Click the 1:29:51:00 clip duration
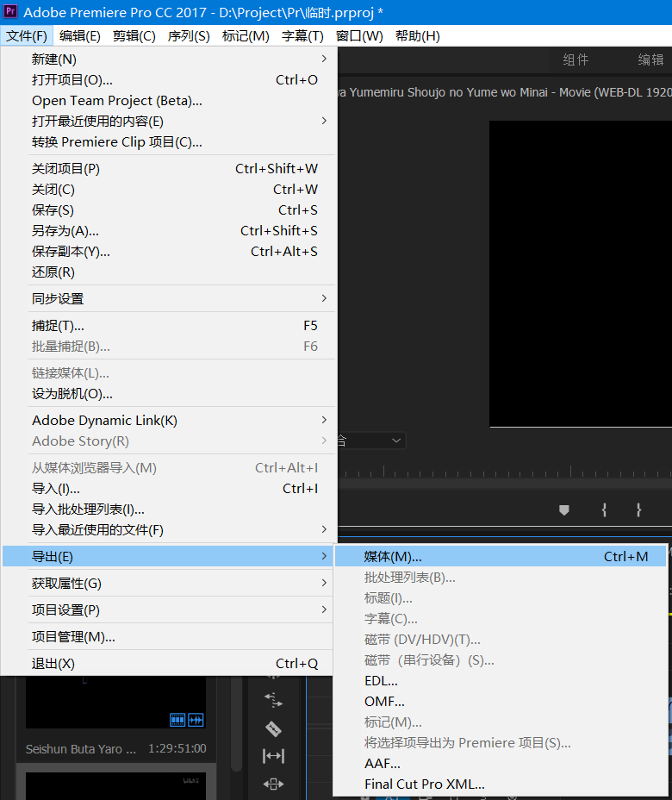The image size is (672, 800). pyautogui.click(x=177, y=748)
